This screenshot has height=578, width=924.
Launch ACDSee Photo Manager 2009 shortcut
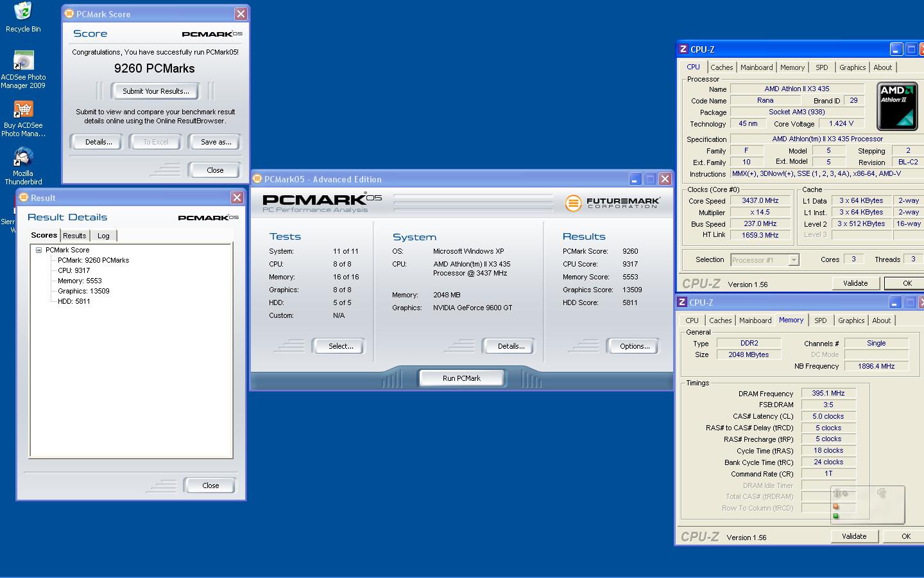[23, 70]
